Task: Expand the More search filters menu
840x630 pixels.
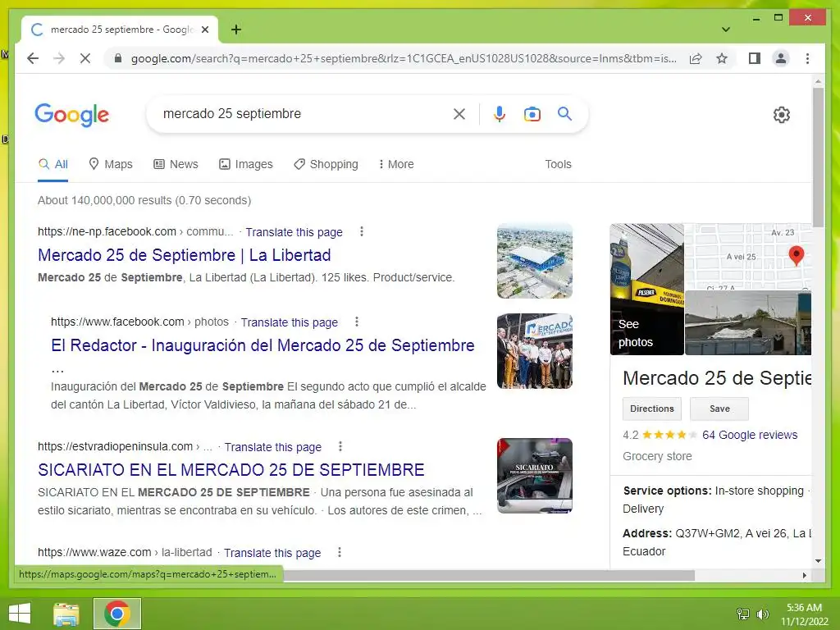Action: pos(396,164)
